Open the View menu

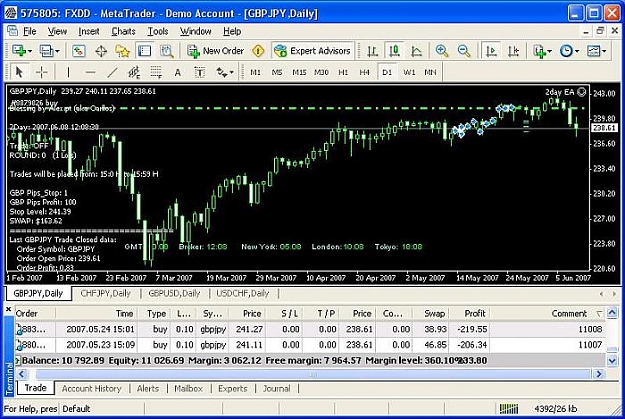click(57, 31)
